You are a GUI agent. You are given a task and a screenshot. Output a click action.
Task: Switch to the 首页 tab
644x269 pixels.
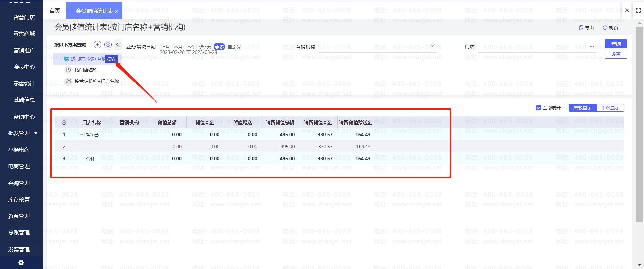55,11
